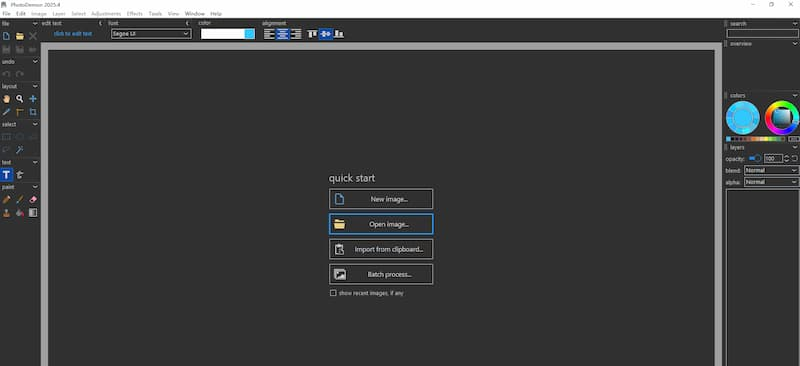The image size is (800, 366).
Task: Click the reset opacity icon in layers panel
Action: tap(794, 159)
